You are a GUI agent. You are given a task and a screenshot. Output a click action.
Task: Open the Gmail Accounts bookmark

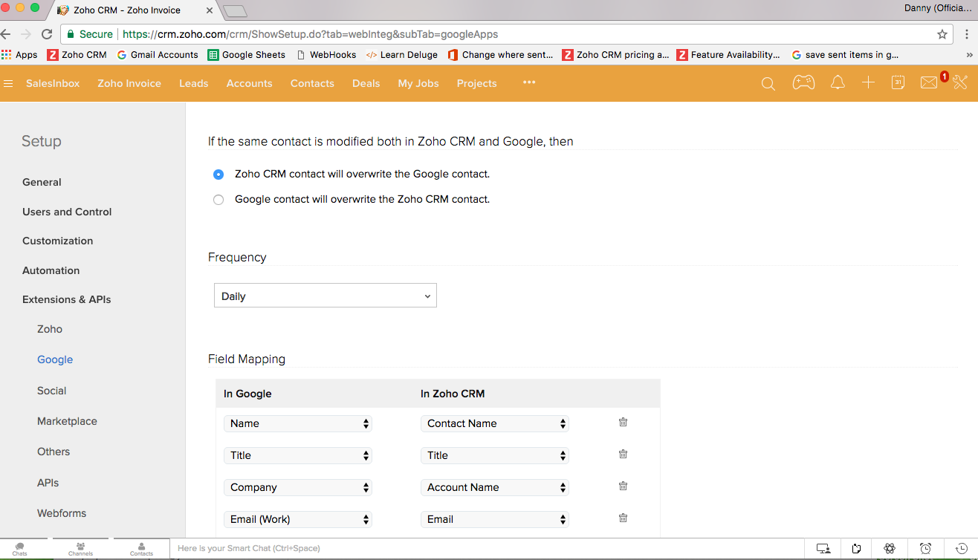point(158,55)
